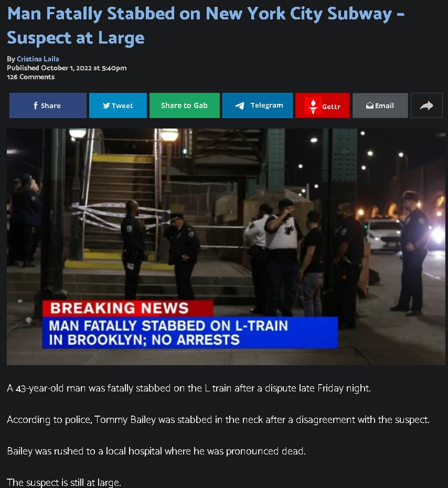Click the Gettr torch icon
Viewport: 448px width, 488px height.
tap(313, 106)
